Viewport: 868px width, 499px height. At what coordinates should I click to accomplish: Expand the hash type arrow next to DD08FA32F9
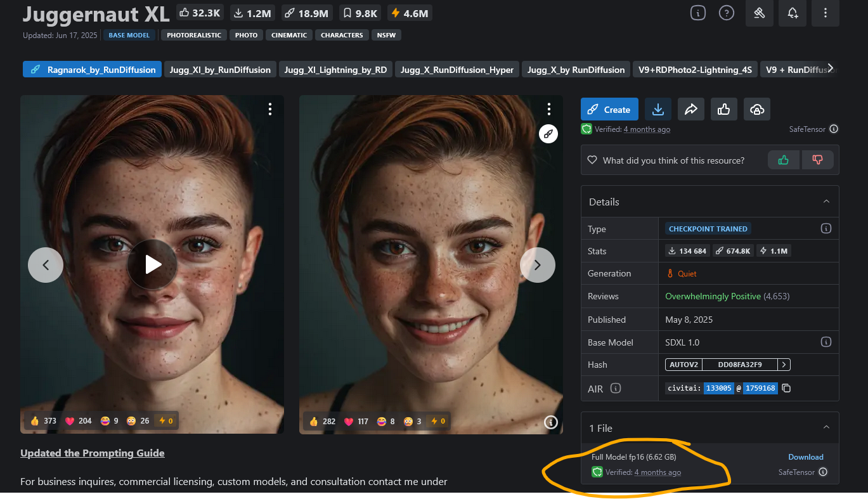coord(784,365)
